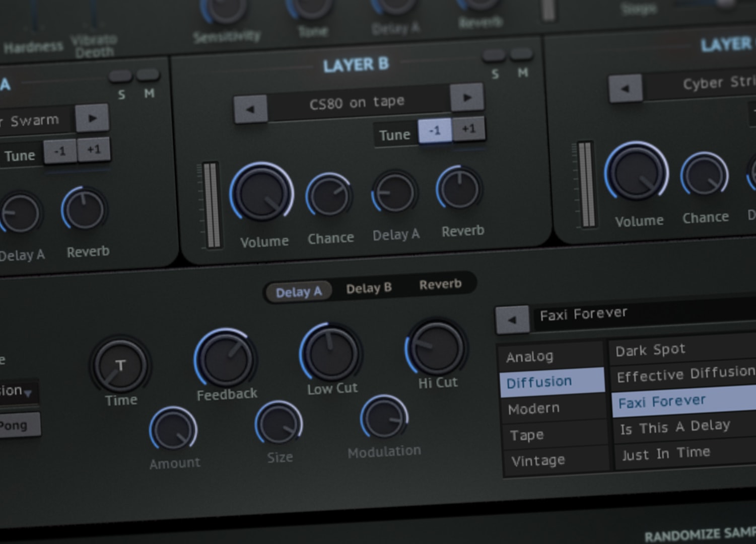Click the Layer B level meter
This screenshot has width=756, height=544.
(211, 205)
